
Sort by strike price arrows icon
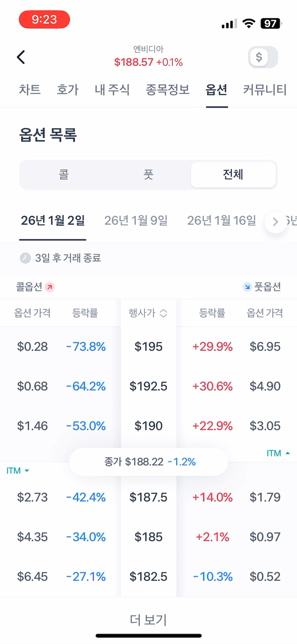click(163, 313)
